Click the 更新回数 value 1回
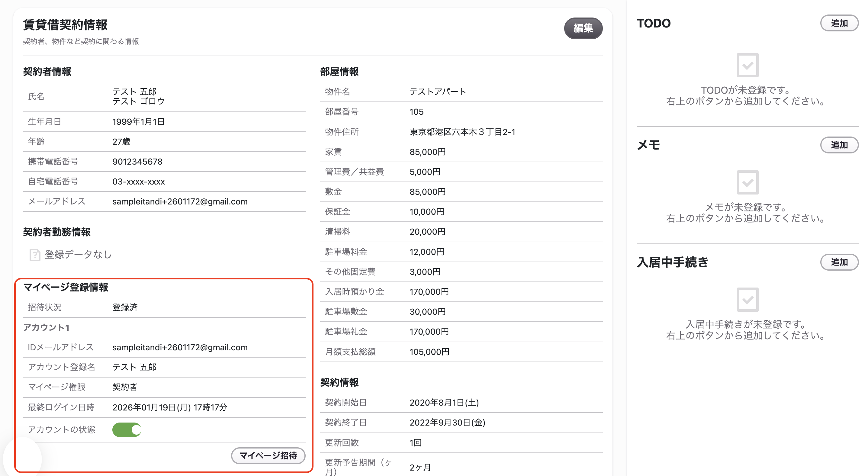The height and width of the screenshot is (476, 868). click(x=416, y=443)
